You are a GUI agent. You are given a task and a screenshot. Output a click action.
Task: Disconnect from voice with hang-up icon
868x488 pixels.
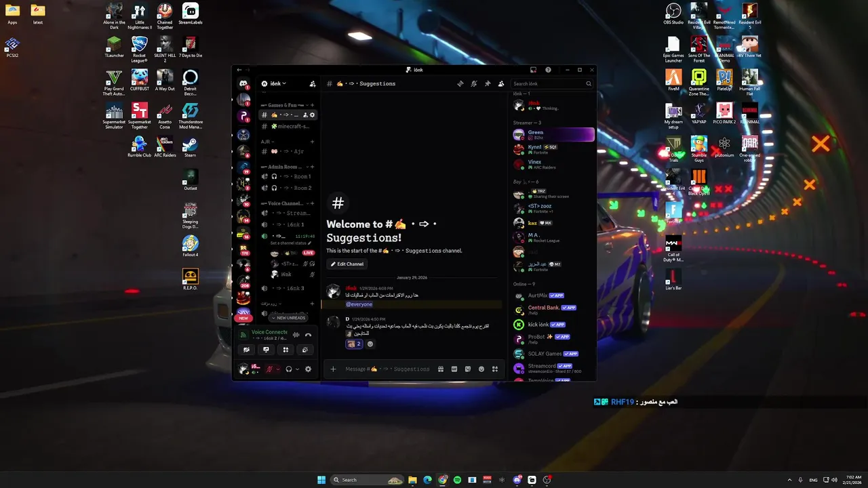coord(308,335)
